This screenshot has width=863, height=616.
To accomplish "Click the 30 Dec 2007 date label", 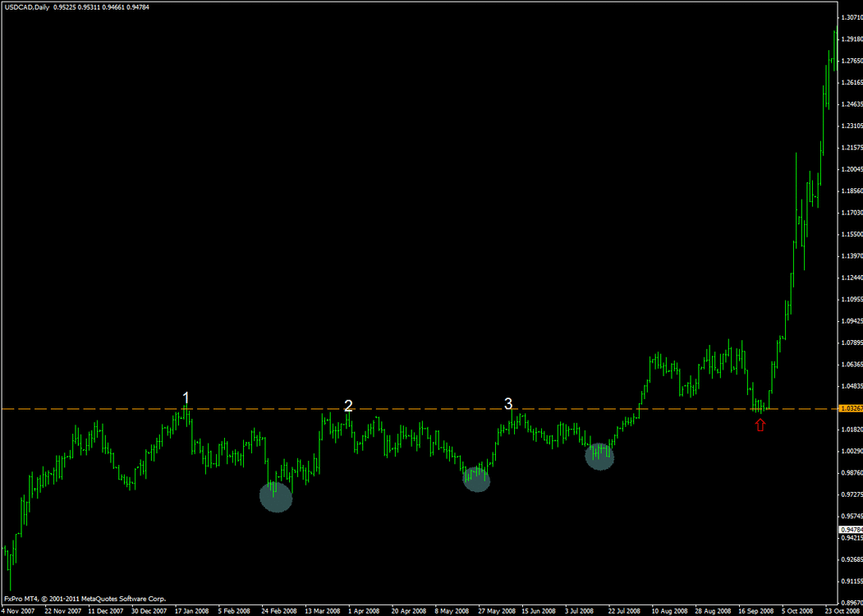I will click(149, 611).
